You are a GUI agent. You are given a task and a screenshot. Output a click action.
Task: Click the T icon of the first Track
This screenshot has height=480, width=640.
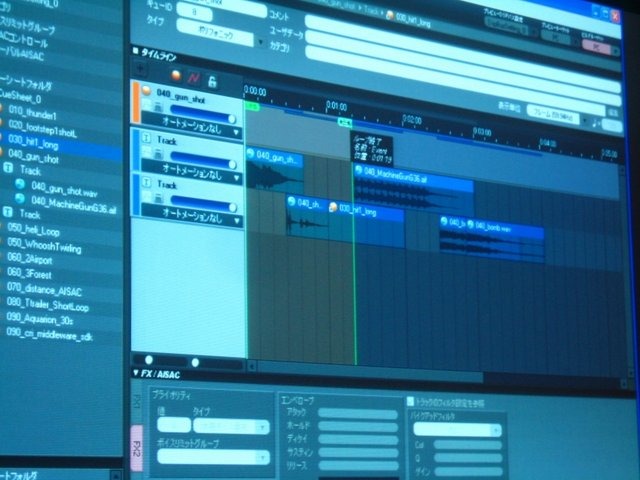click(147, 138)
